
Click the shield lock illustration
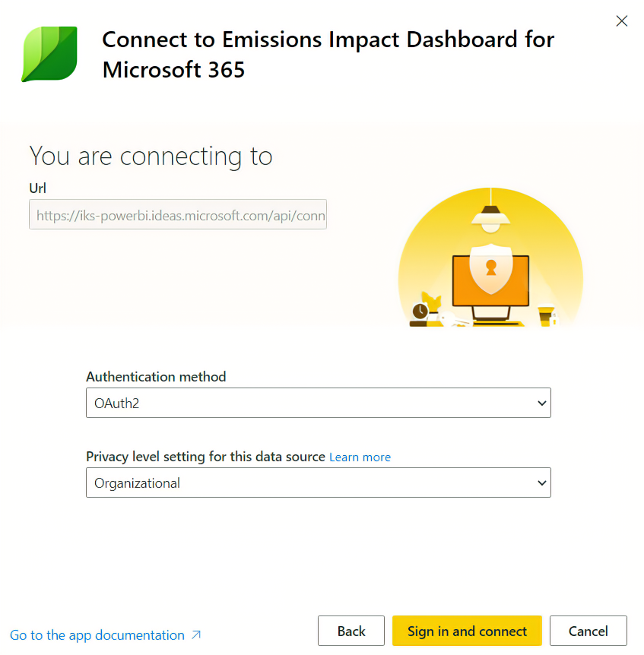coord(490,267)
